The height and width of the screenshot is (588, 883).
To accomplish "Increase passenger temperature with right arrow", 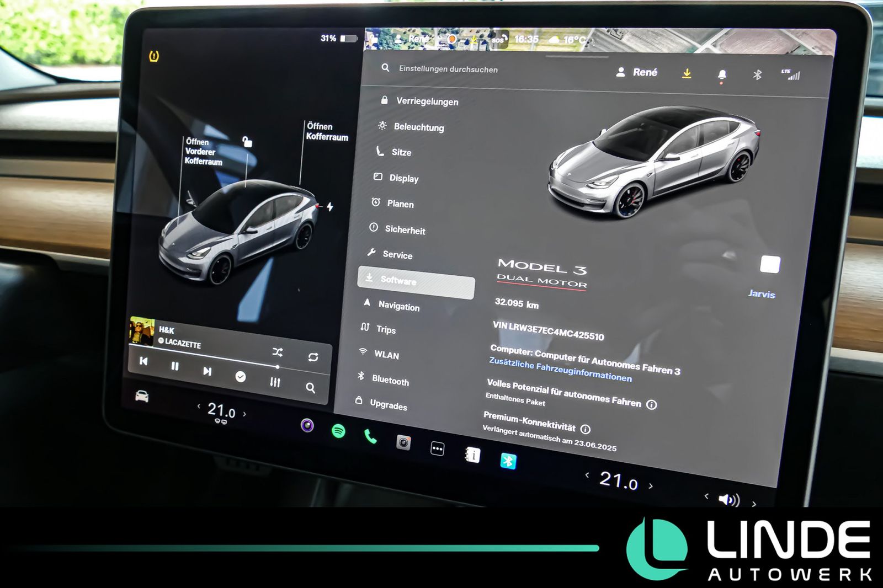I will point(651,486).
